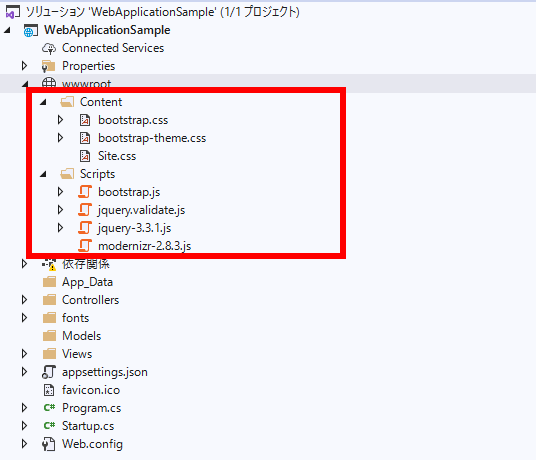Screen dimensions: 536x460
Task: Click the jquery-3.3.1.js script icon
Action: 85,228
